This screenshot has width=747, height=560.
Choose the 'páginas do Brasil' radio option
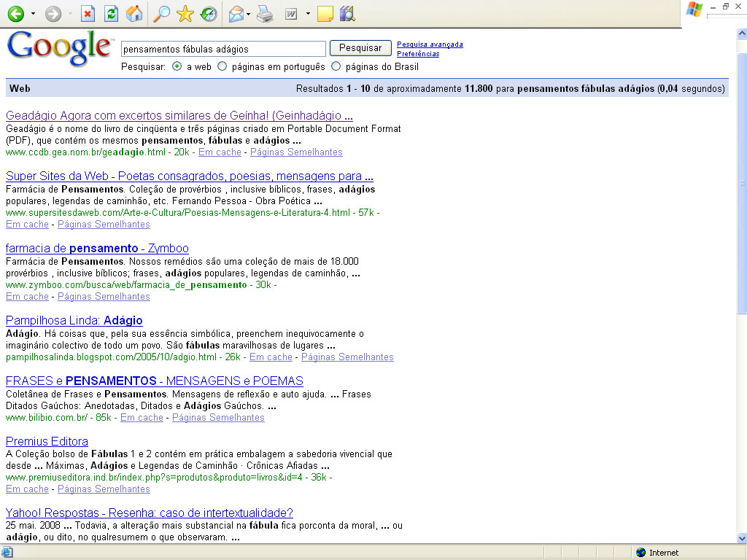(x=336, y=66)
